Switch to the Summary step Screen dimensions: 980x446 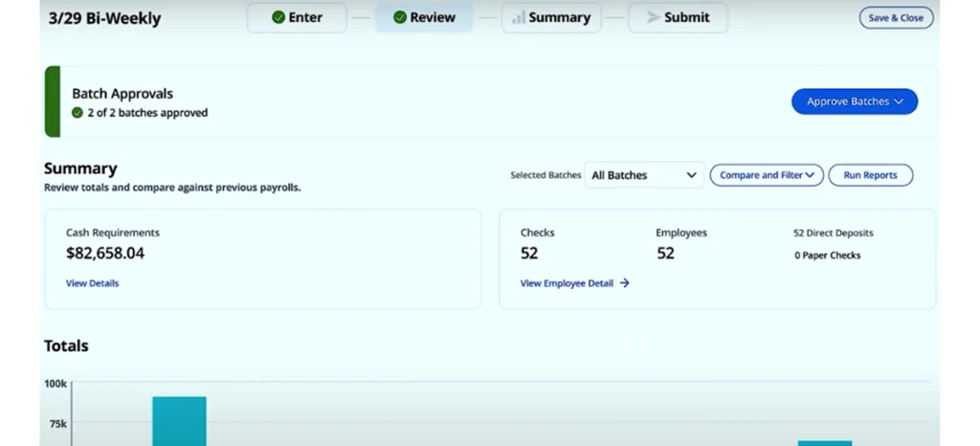[551, 17]
